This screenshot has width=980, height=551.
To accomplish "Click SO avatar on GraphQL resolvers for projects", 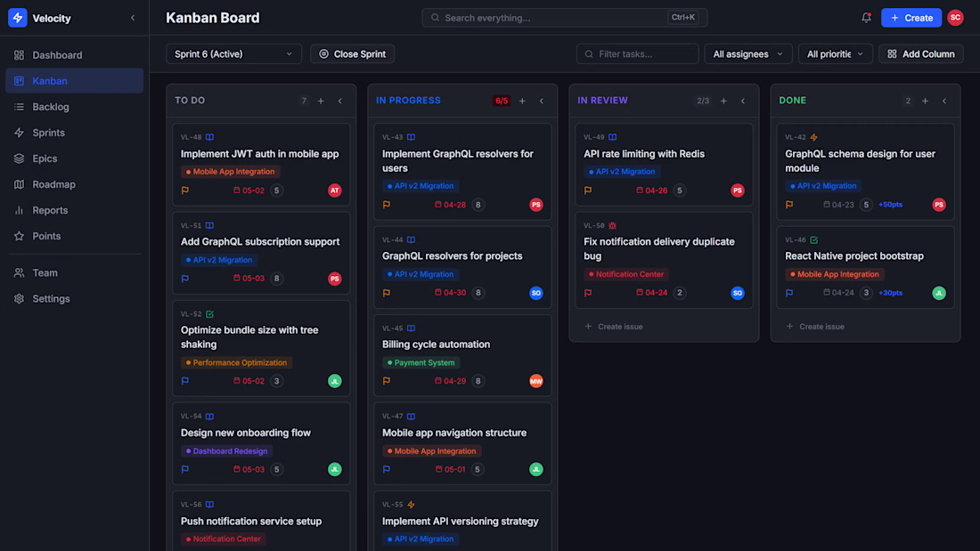I will (536, 293).
